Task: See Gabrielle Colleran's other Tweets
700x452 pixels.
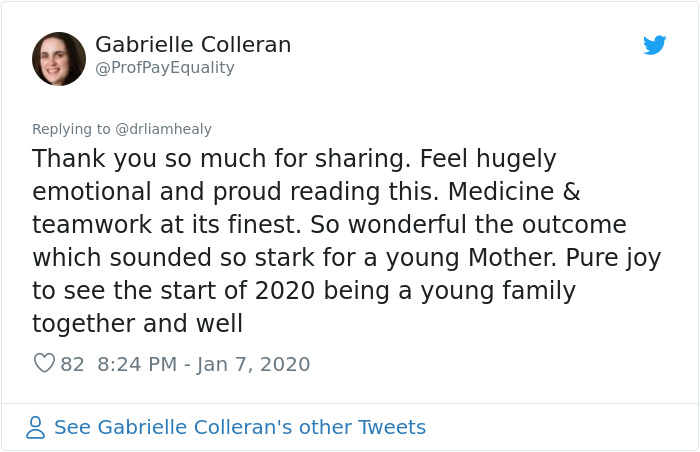Action: tap(240, 428)
